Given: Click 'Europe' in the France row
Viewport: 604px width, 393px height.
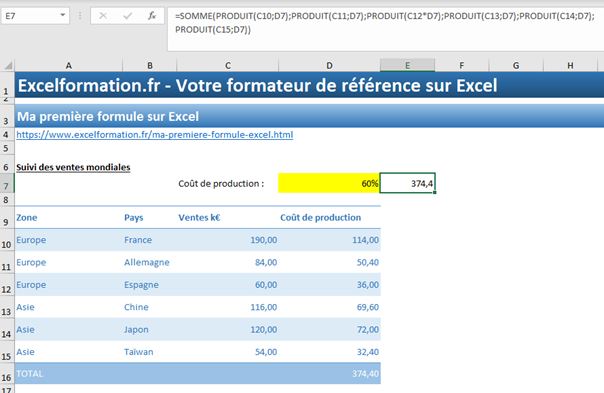Looking at the screenshot, I should pyautogui.click(x=31, y=240).
